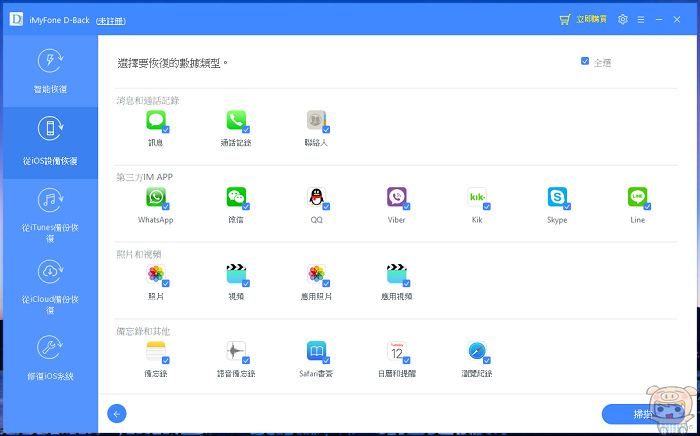Choose the QQ penguin icon
Image resolution: width=700 pixels, height=436 pixels.
(x=316, y=197)
